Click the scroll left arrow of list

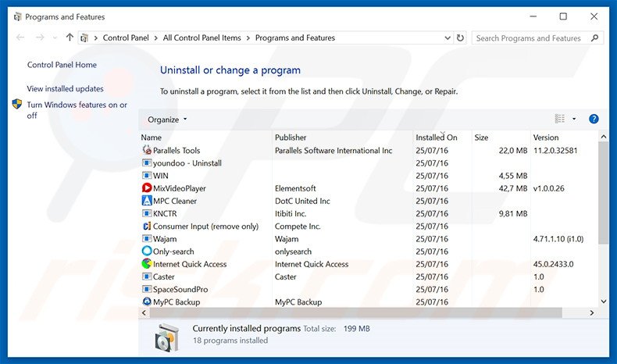144,312
